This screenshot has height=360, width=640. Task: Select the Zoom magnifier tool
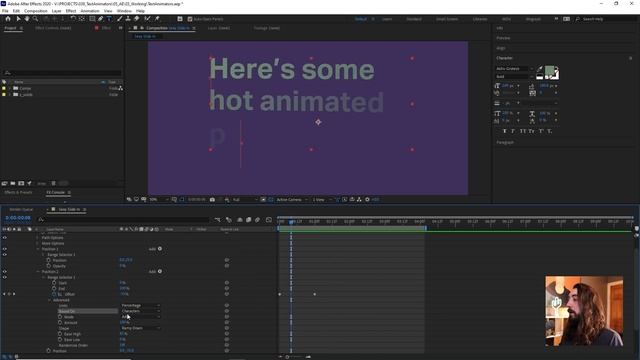coord(36,19)
